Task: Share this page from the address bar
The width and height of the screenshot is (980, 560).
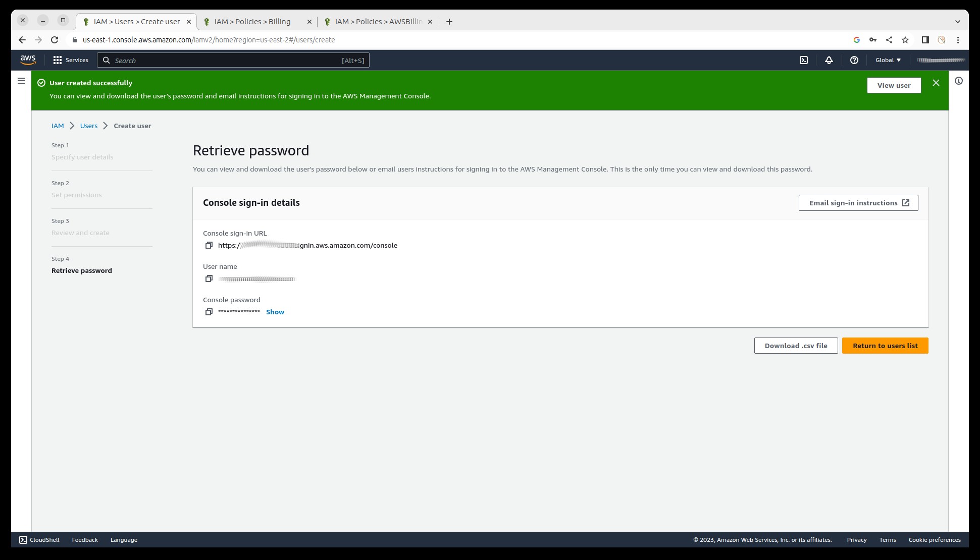Action: point(889,40)
